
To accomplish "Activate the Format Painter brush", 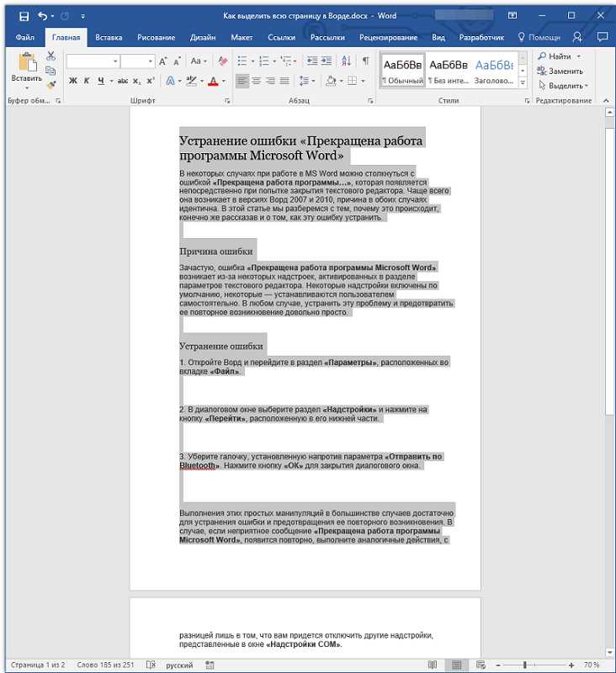I will [50, 85].
